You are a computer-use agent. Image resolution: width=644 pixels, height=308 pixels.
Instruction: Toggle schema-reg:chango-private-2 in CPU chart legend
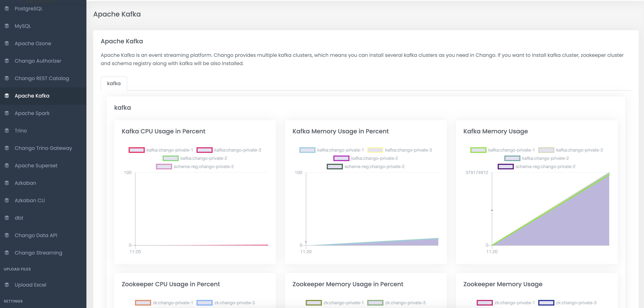click(x=195, y=167)
